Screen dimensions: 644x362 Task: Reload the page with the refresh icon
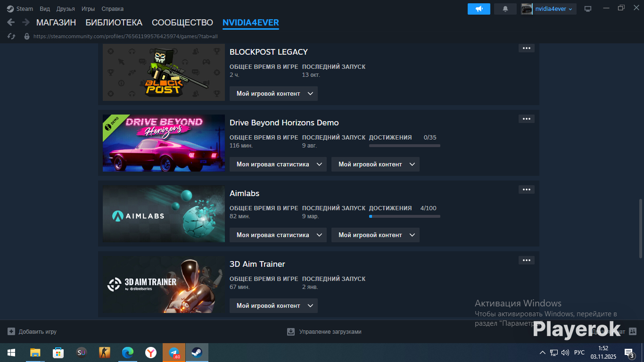(x=12, y=36)
